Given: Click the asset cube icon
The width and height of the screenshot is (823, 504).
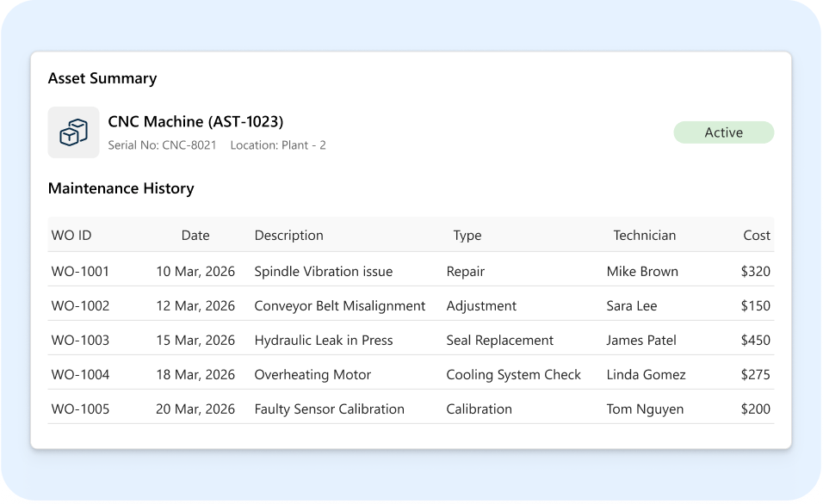Looking at the screenshot, I should (73, 132).
